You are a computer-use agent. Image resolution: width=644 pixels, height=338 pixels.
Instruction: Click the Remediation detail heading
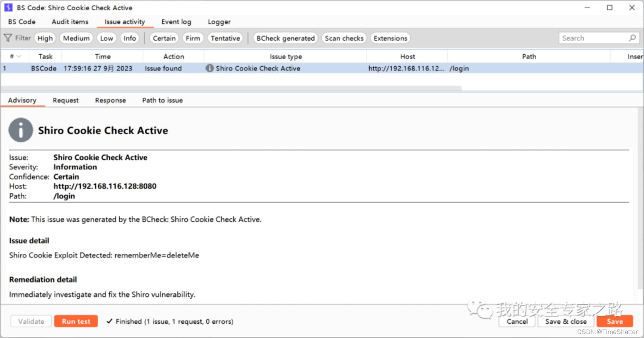[x=43, y=280]
